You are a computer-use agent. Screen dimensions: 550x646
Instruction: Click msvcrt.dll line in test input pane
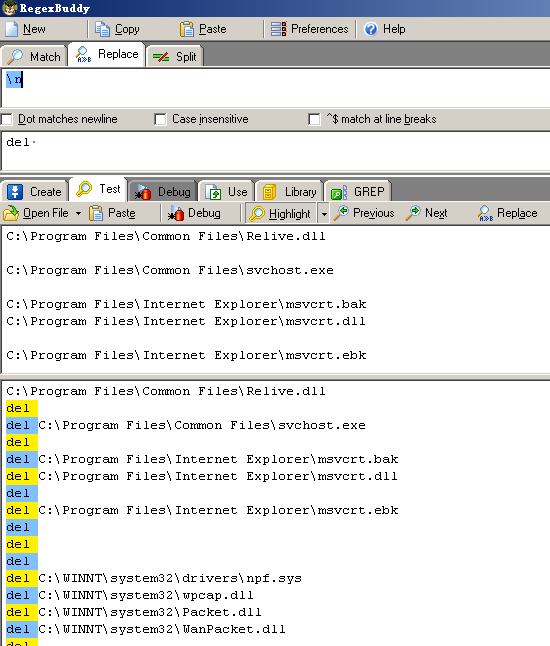[x=186, y=321]
